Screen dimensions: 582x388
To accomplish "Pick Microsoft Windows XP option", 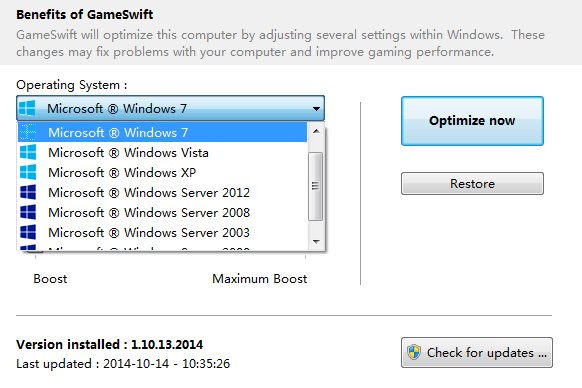I will (x=163, y=173).
